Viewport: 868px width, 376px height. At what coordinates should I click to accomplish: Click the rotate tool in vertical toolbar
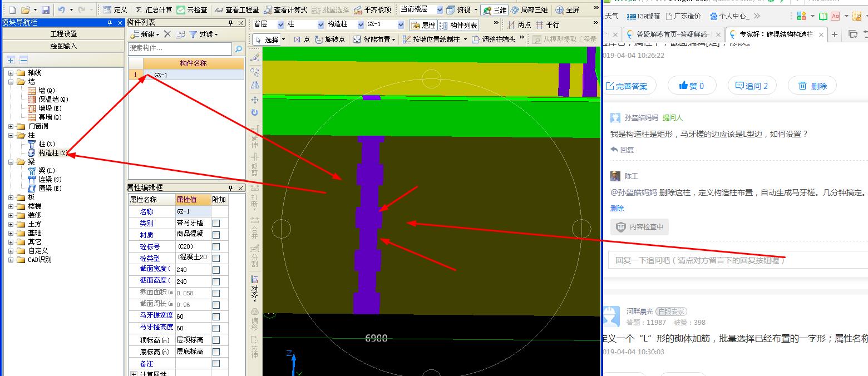tap(255, 112)
